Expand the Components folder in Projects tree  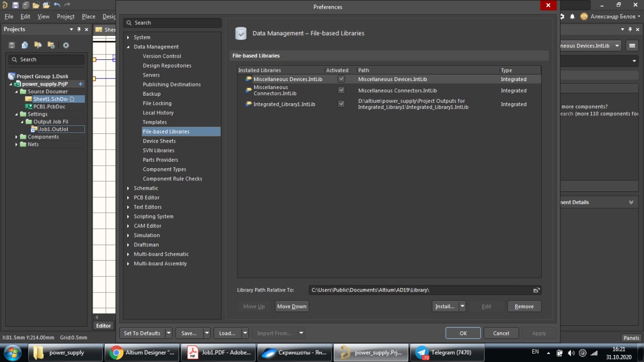point(17,137)
